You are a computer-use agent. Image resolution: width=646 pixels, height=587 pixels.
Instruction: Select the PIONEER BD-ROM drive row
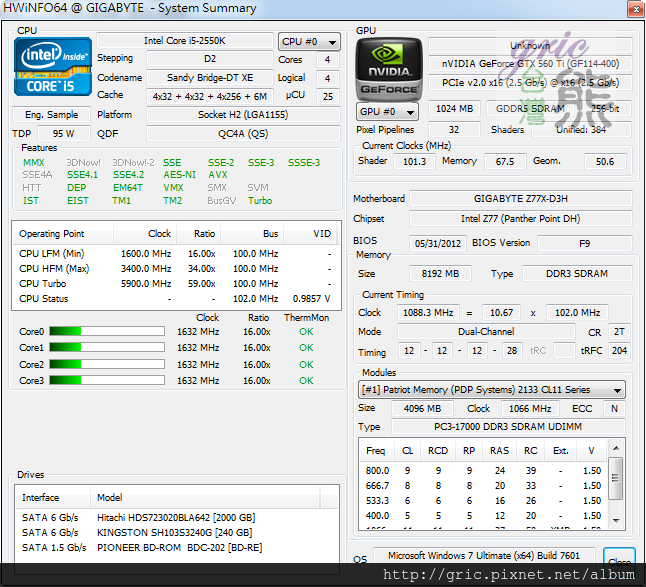coord(177,547)
